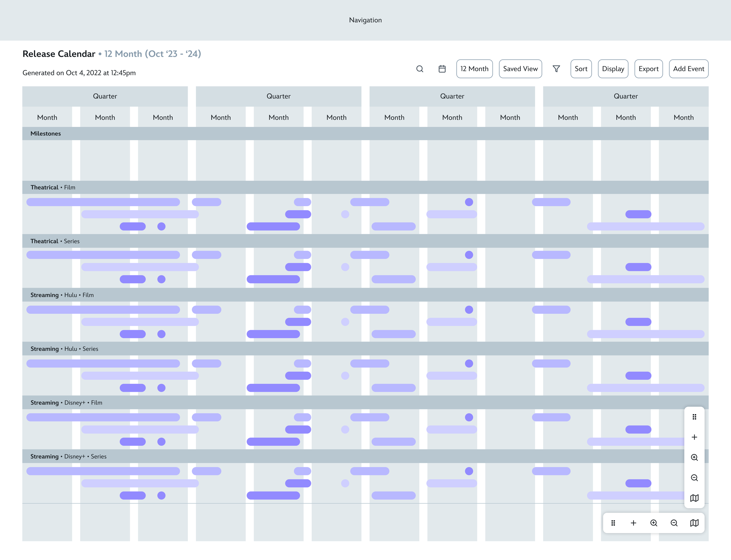Image resolution: width=731 pixels, height=560 pixels.
Task: Select the Navigation bar at top
Action: click(365, 20)
